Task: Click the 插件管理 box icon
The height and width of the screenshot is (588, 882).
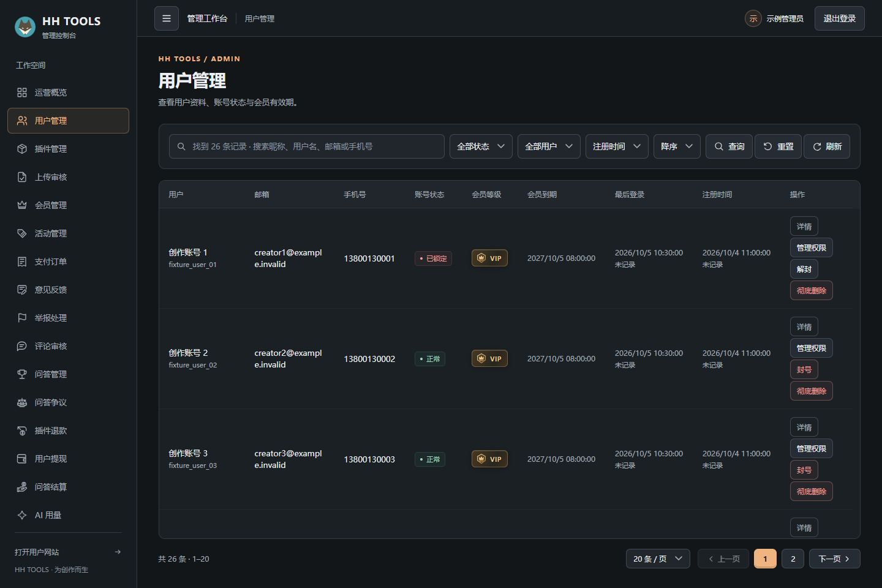Action: click(x=22, y=149)
